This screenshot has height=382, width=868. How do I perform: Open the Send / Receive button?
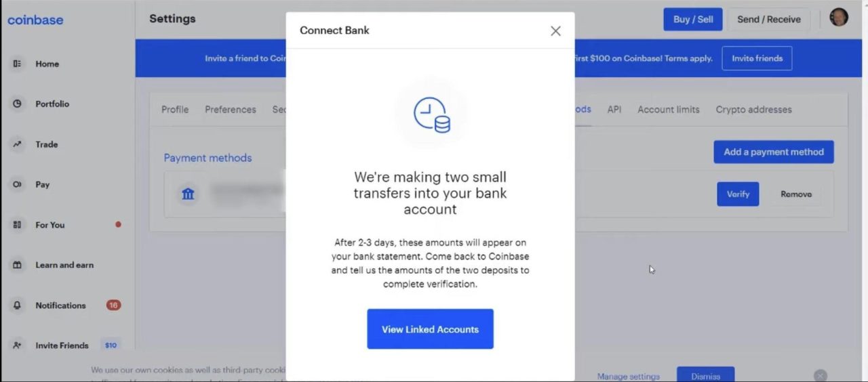point(769,19)
